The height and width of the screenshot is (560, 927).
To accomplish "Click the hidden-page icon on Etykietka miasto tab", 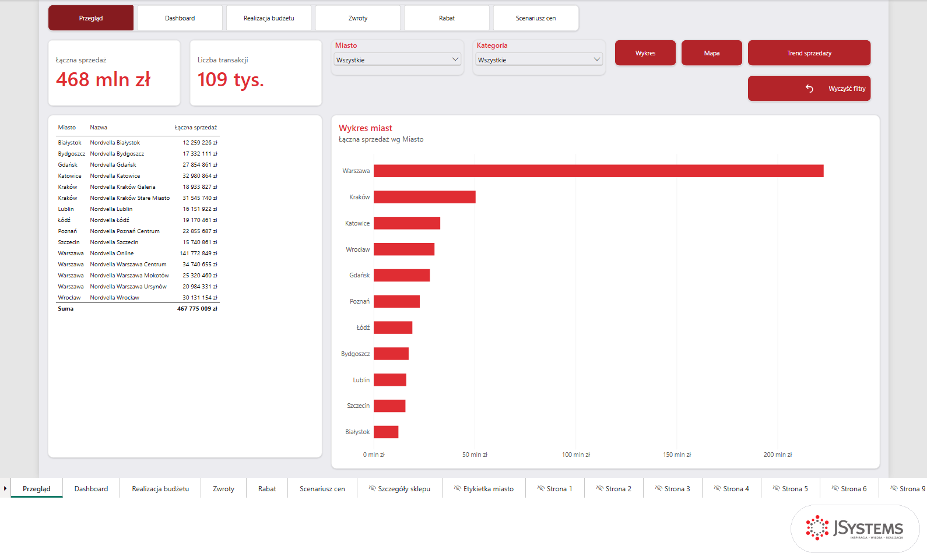I will [x=458, y=488].
